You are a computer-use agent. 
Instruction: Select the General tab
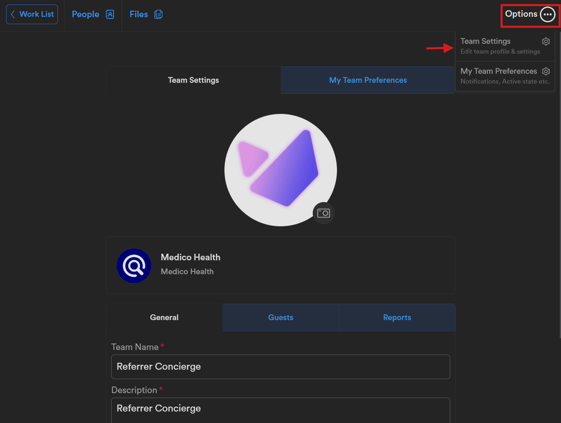pos(164,317)
